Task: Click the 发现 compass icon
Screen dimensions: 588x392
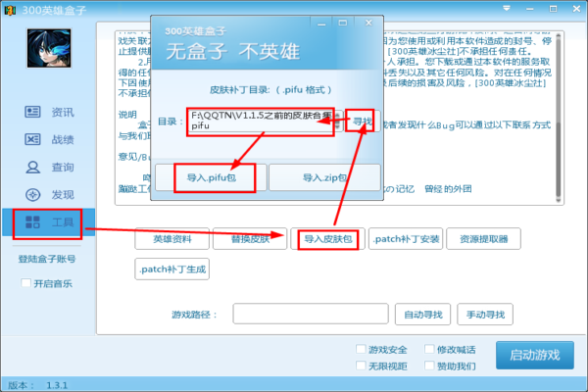Action: (32, 195)
